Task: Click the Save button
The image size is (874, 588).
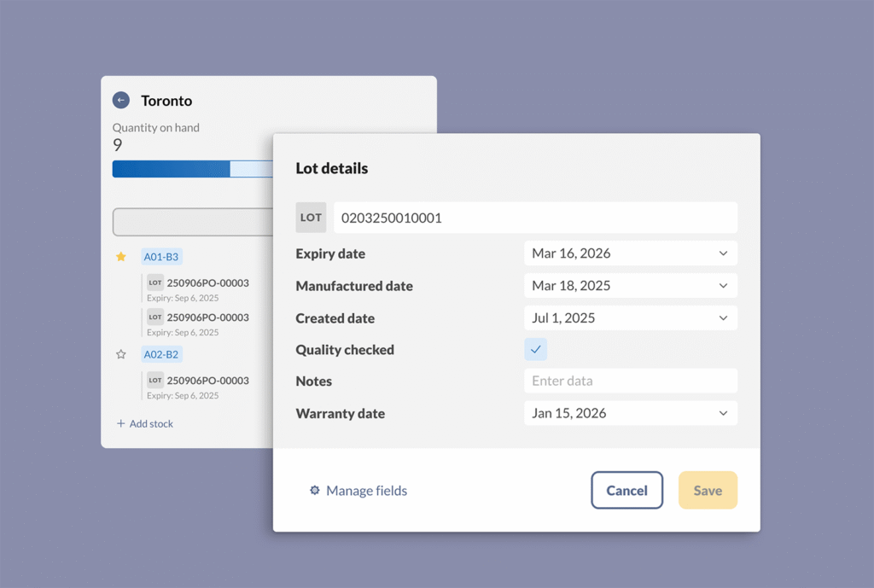Action: tap(708, 491)
